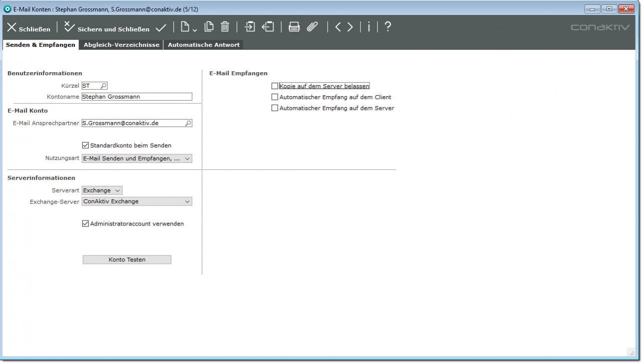
Task: Expand the Serverart dropdown
Action: (x=102, y=190)
